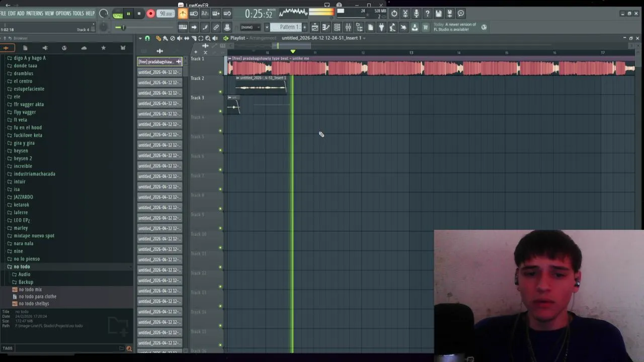Image resolution: width=644 pixels, height=362 pixels.
Task: Open the PATTERNS menu
Action: click(35, 14)
